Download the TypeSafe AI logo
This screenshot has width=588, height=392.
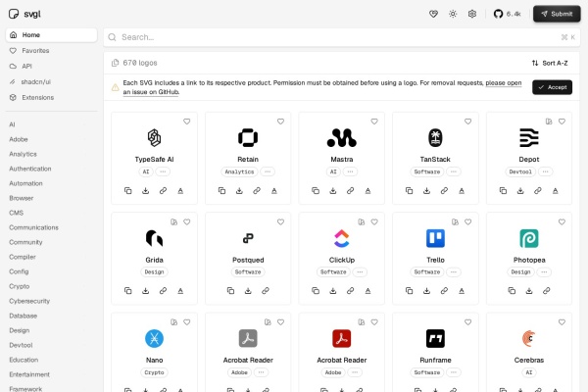[x=145, y=190]
